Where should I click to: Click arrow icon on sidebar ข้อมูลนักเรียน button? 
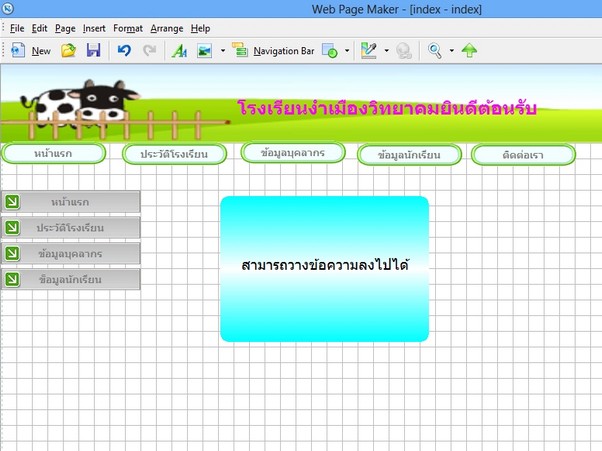click(12, 279)
